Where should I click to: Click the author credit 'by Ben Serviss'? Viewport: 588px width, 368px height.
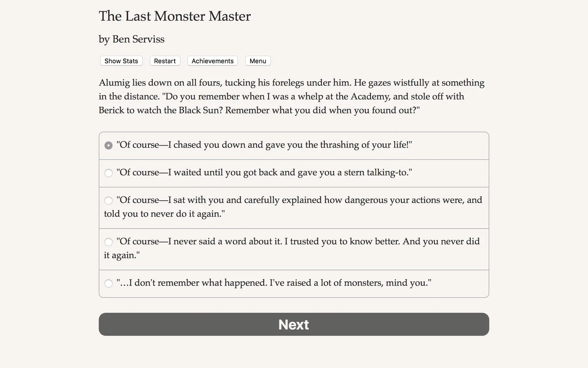coord(131,39)
